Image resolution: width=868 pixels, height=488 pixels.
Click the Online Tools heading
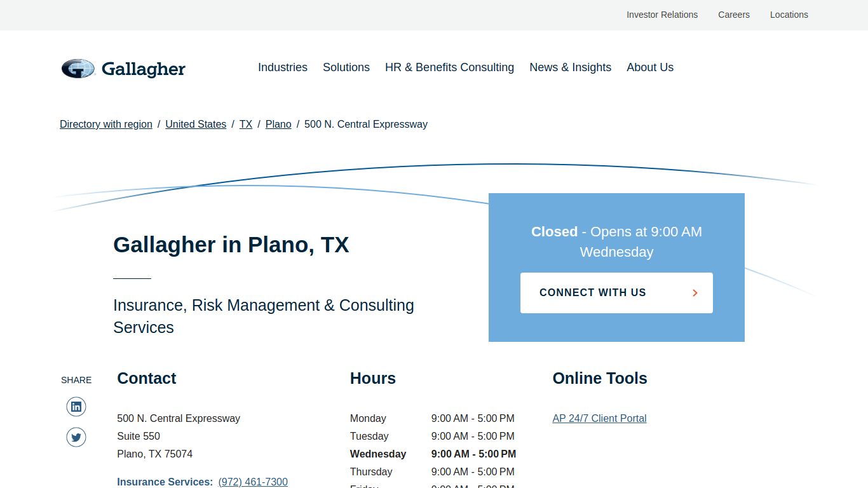click(x=600, y=378)
